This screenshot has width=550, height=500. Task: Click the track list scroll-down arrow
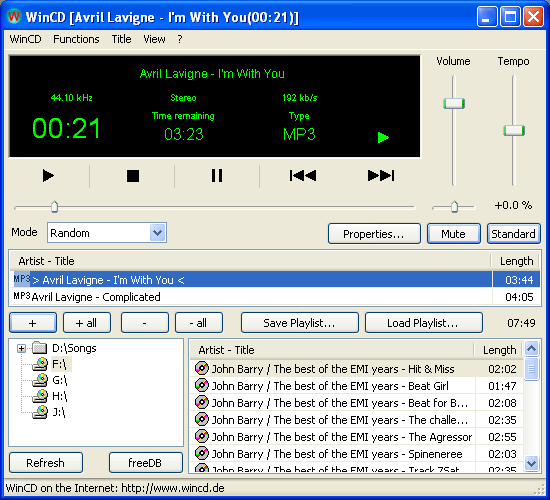(x=531, y=464)
